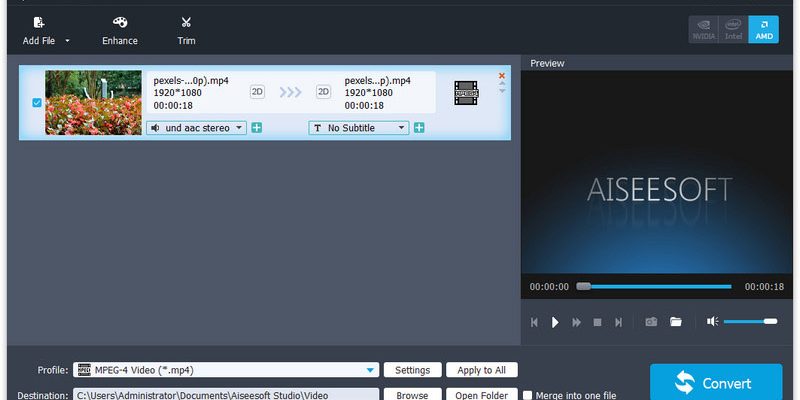Click the preview playback progress slider
Image resolution: width=800 pixels, height=400 pixels.
654,287
